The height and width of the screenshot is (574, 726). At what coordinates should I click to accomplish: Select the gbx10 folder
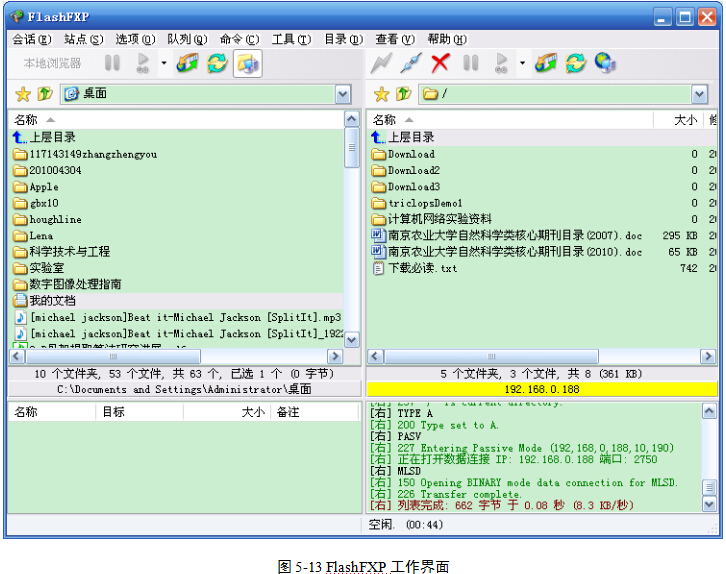(x=176, y=203)
